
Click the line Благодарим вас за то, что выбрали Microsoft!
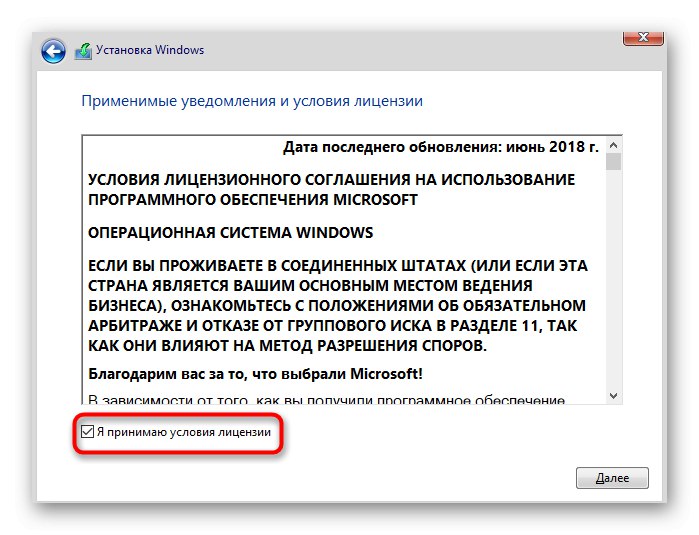tap(255, 374)
